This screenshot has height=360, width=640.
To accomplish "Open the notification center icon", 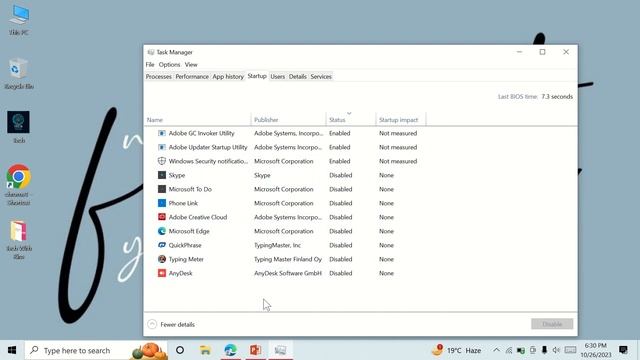I will [x=623, y=350].
